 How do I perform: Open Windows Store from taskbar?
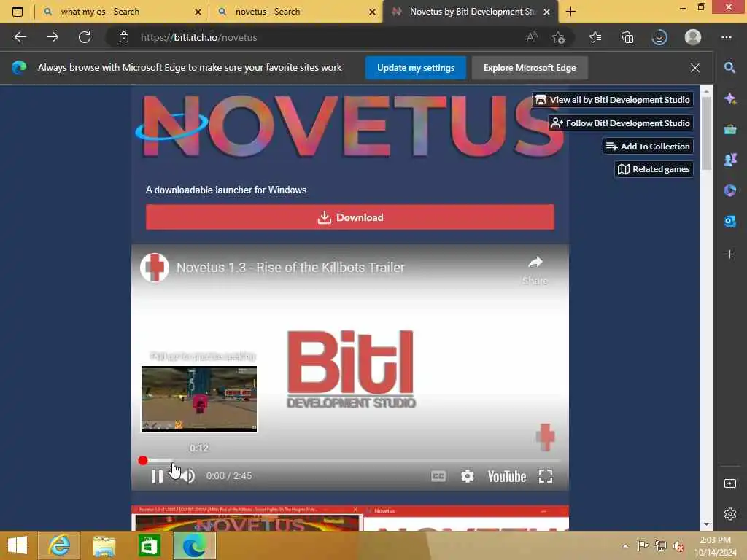(149, 545)
